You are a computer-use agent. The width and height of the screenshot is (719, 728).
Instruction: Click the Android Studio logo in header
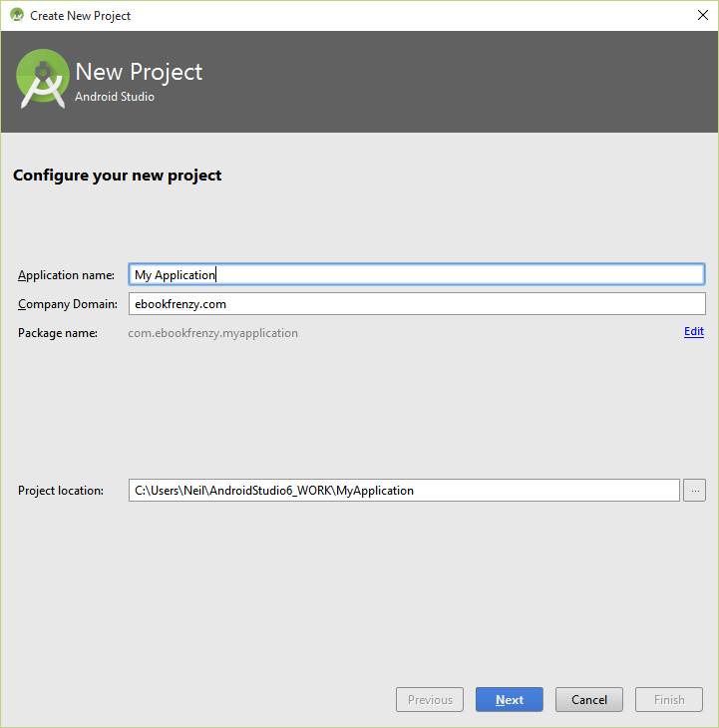(x=43, y=79)
